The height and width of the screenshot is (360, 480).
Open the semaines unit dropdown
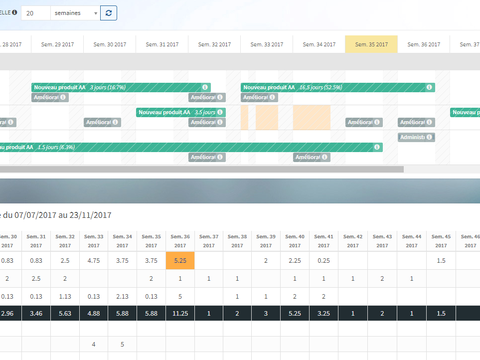tap(75, 13)
